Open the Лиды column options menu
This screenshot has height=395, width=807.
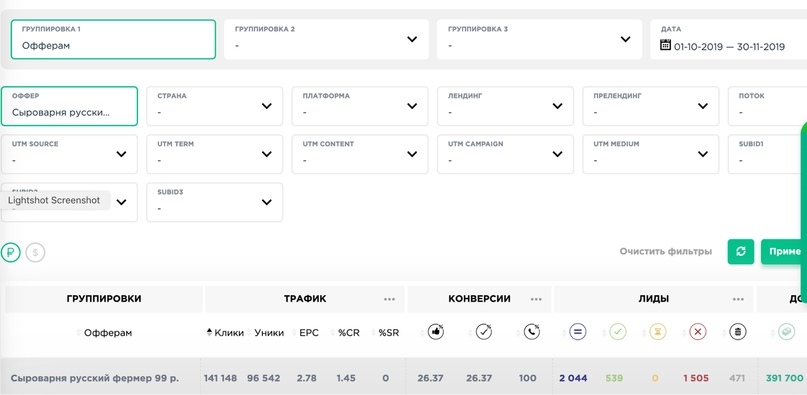738,299
